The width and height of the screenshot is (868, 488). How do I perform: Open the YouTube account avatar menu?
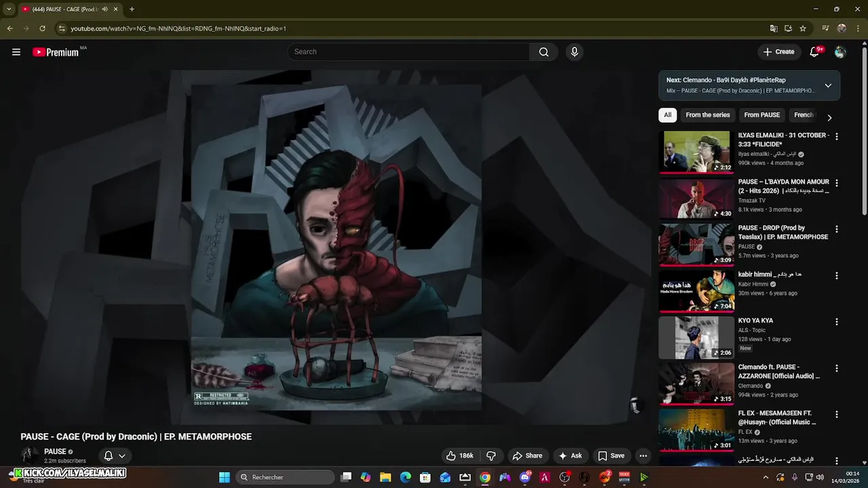pyautogui.click(x=840, y=52)
